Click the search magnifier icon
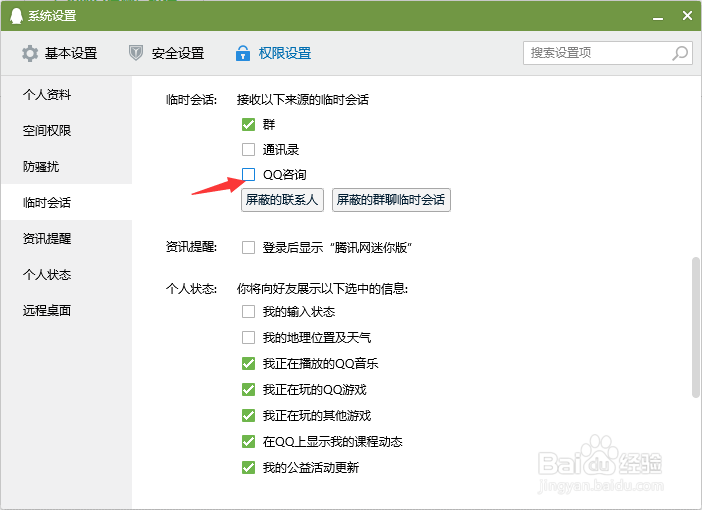 coord(680,53)
